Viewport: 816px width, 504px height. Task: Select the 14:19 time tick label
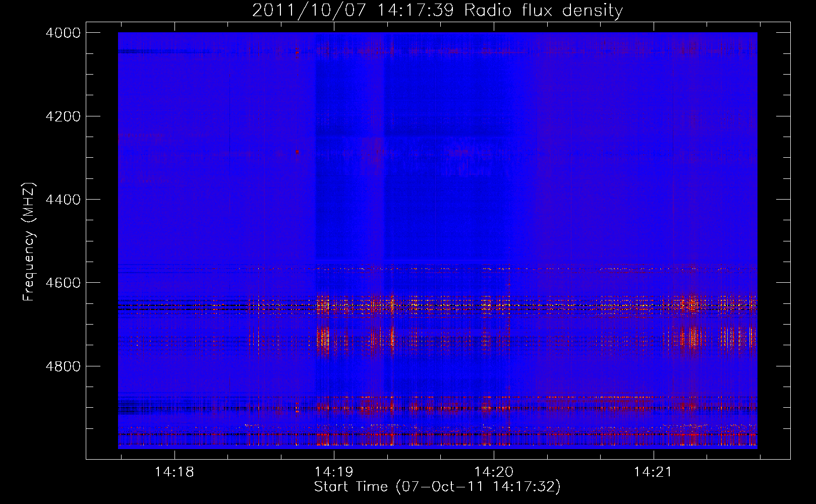coord(334,472)
